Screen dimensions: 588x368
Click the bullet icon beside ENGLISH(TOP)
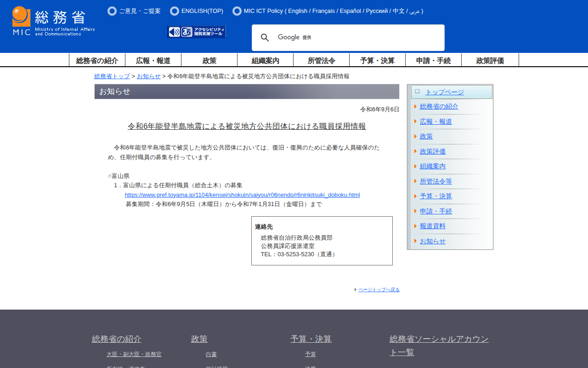pos(174,11)
